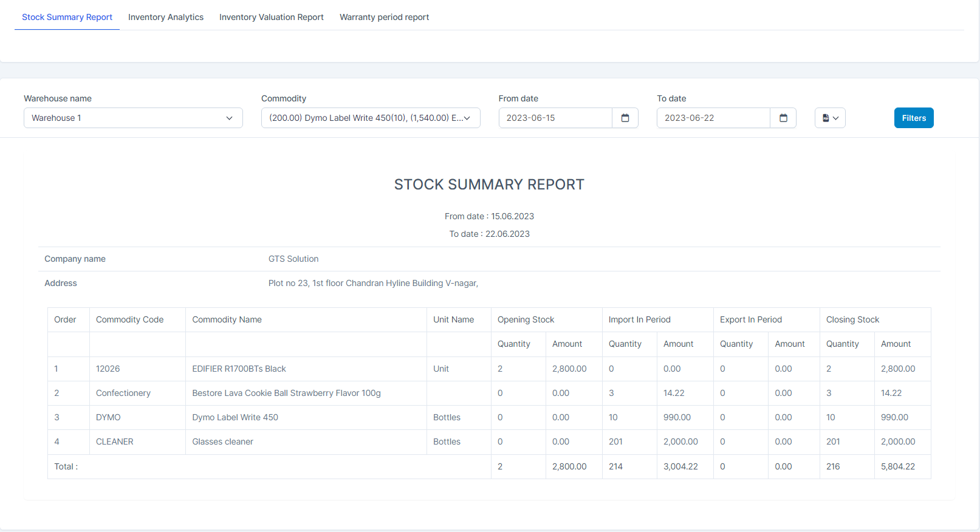
Task: Click 'Bottles' unit in Dymo row
Action: pyautogui.click(x=447, y=417)
